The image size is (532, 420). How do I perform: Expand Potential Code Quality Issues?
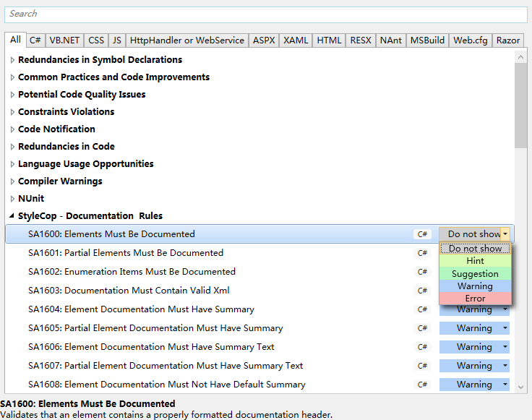point(12,95)
